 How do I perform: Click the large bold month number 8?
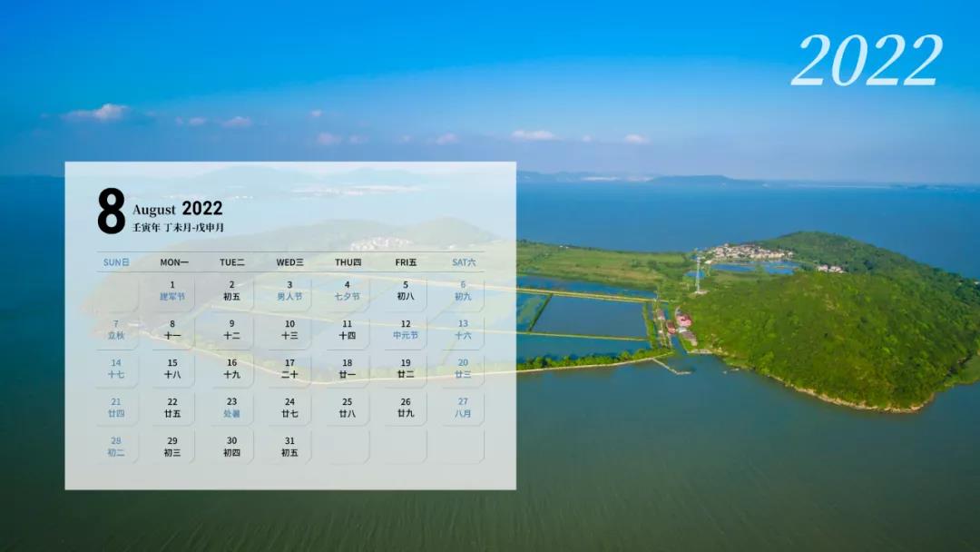click(x=111, y=212)
